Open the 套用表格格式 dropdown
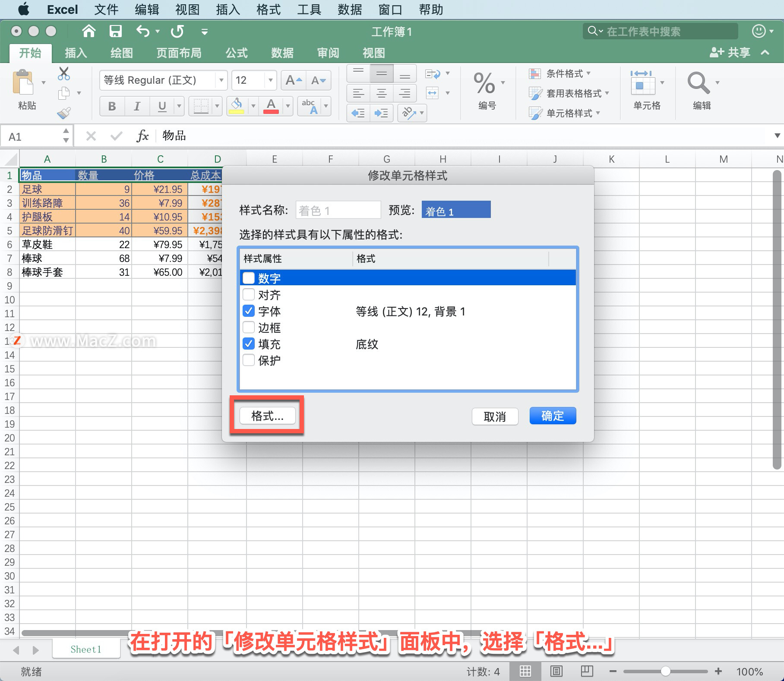 [x=569, y=93]
